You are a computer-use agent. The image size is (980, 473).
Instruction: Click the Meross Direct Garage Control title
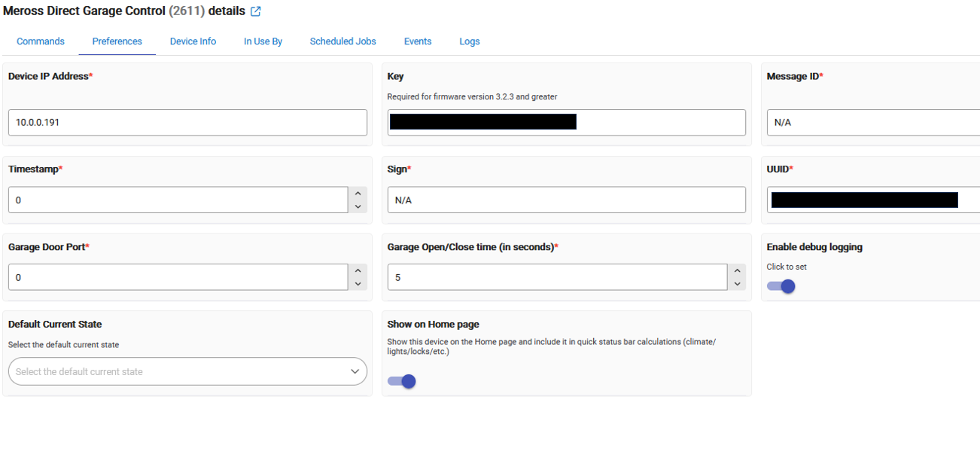pyautogui.click(x=124, y=11)
